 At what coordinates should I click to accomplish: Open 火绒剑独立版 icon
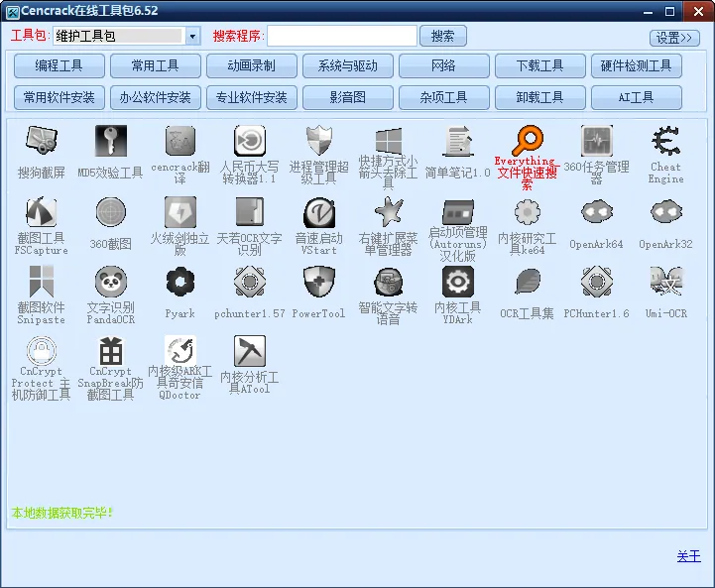point(180,212)
